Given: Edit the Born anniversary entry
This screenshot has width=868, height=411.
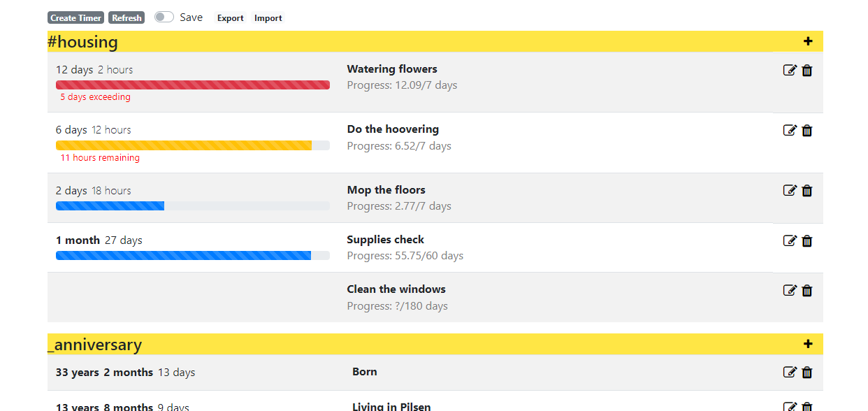Looking at the screenshot, I should point(790,372).
